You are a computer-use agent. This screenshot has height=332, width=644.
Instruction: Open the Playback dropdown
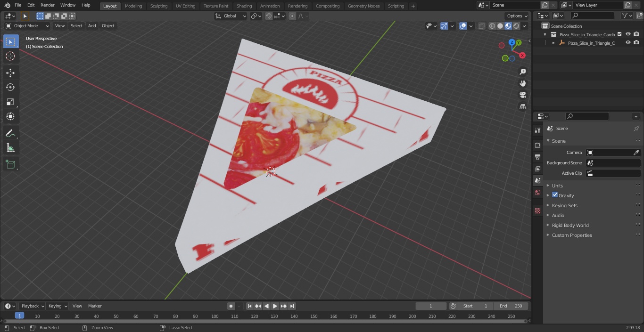[x=32, y=306]
